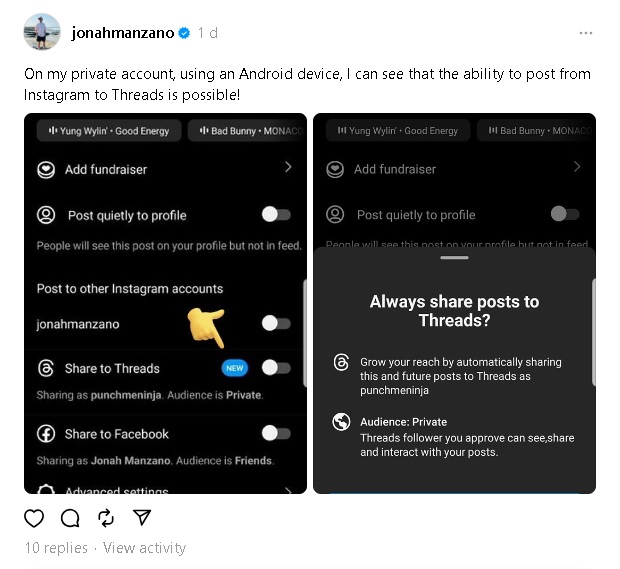Like the post with heart icon
This screenshot has height=569, width=620.
[34, 517]
